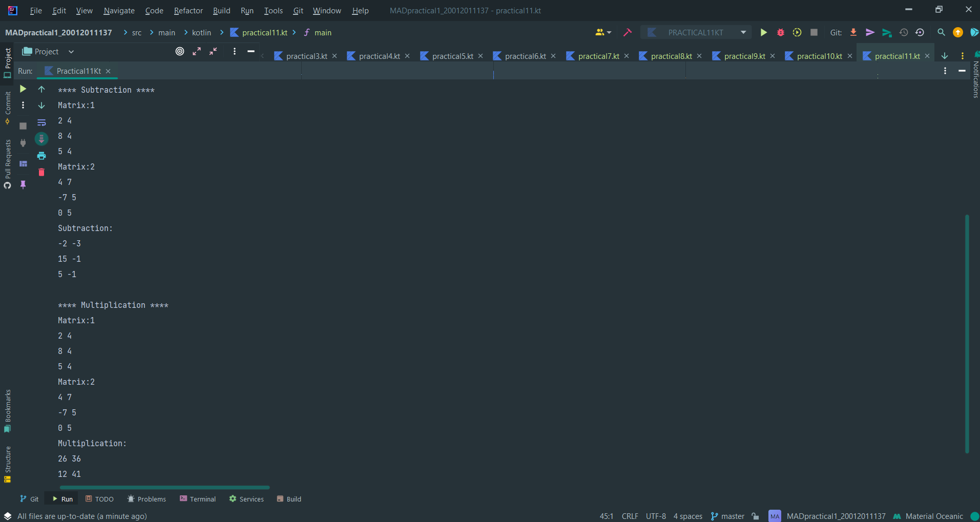Show Git history clock icon

pyautogui.click(x=904, y=32)
